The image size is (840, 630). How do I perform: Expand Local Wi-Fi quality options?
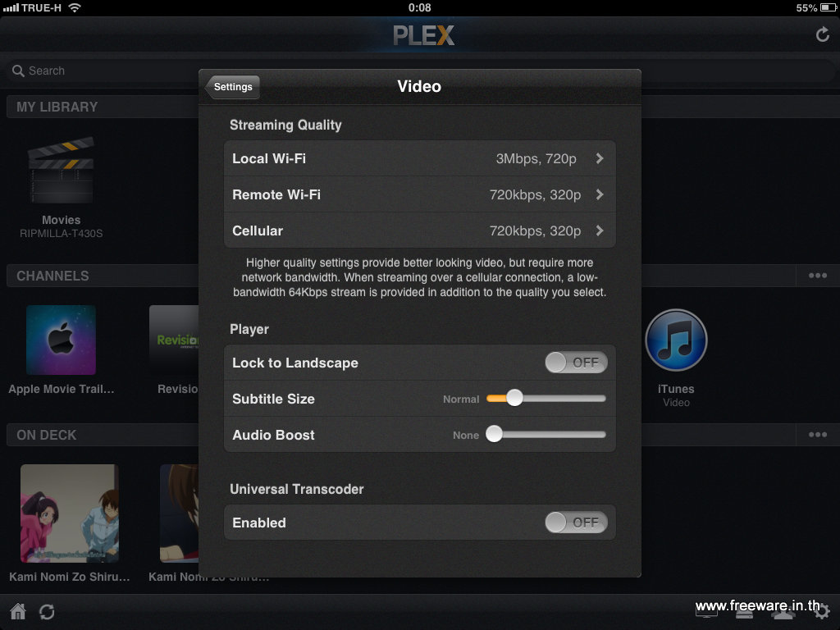pos(419,158)
